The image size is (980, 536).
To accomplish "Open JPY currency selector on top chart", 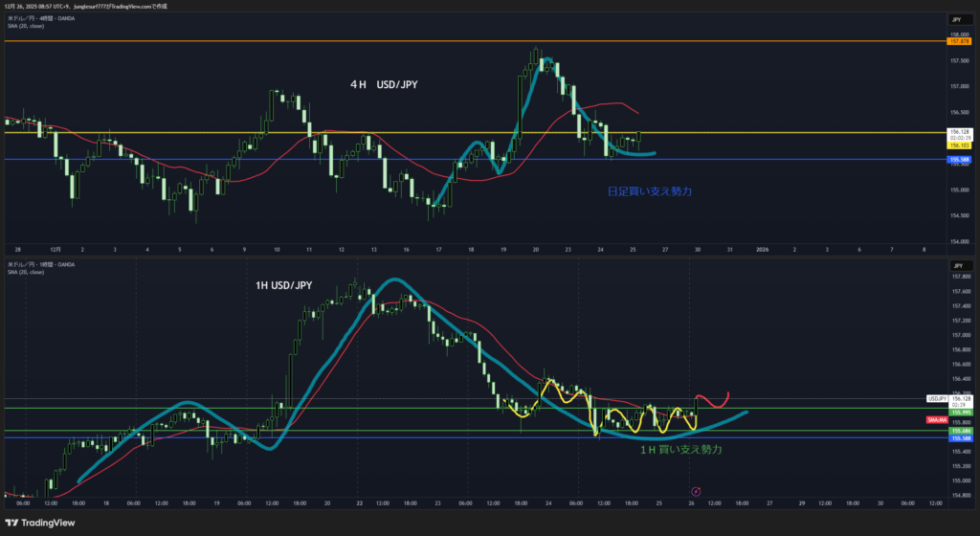I will click(x=955, y=19).
